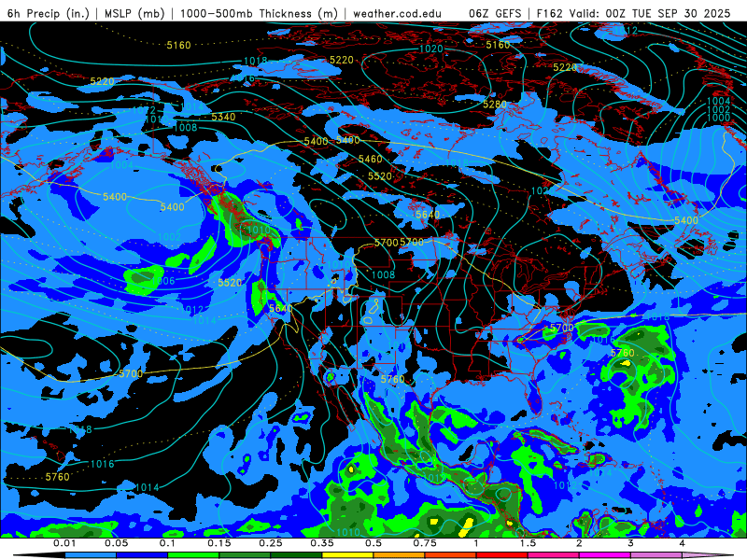
Task: Click the '0.35' legend value
Action: 322,543
